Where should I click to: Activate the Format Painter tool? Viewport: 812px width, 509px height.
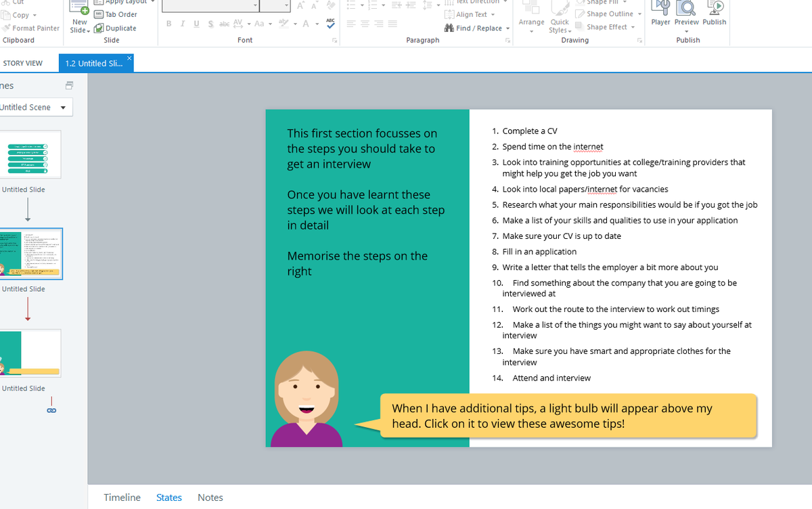click(30, 28)
